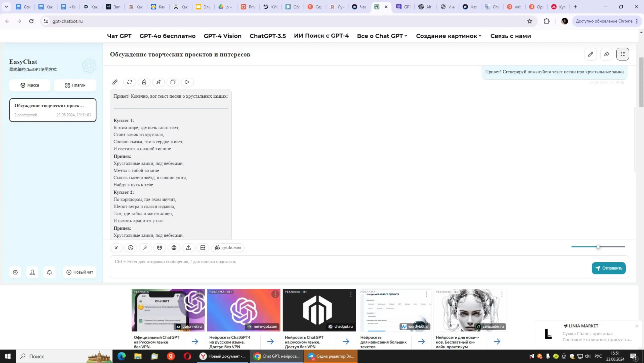The image size is (644, 363).
Task: Adjust the slider above send button
Action: click(598, 247)
